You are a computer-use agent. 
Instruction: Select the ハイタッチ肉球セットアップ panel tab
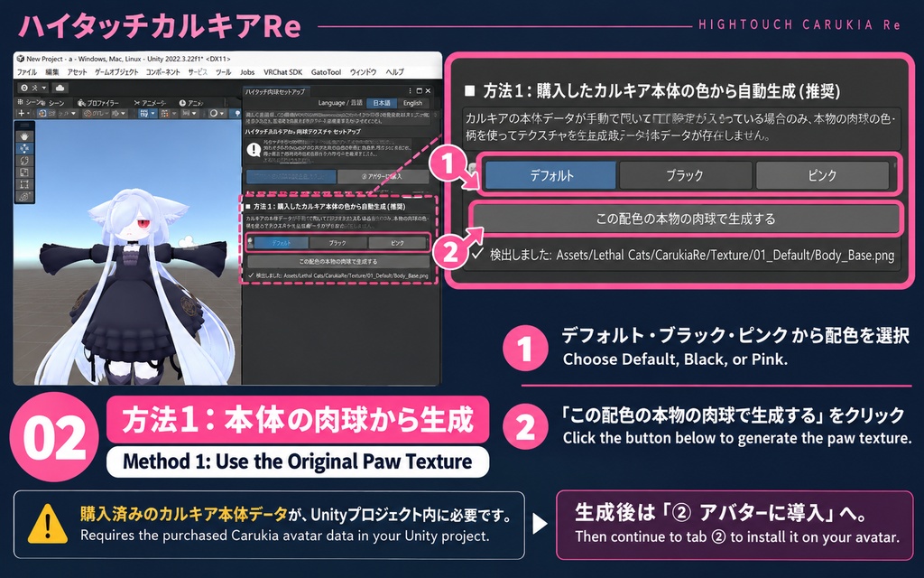tap(274, 92)
